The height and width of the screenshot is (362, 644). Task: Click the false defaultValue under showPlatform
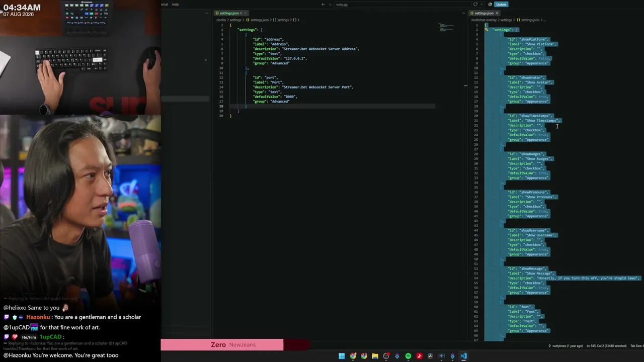point(543,58)
